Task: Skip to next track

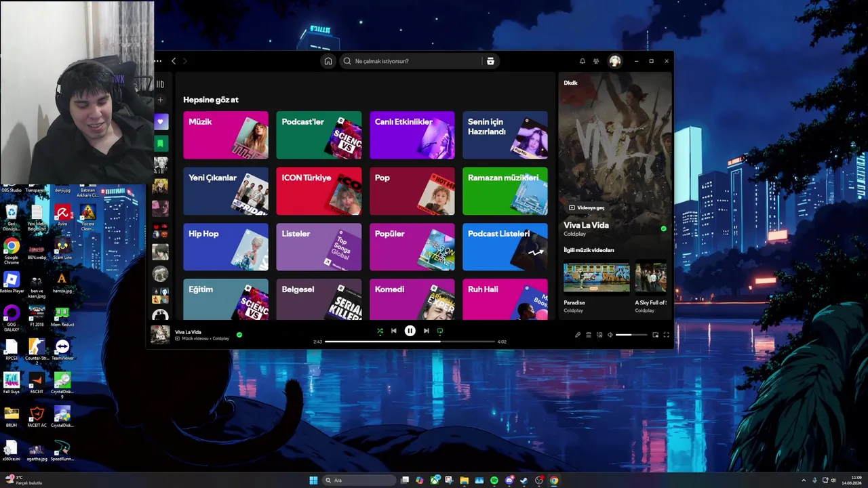Action: [x=426, y=331]
